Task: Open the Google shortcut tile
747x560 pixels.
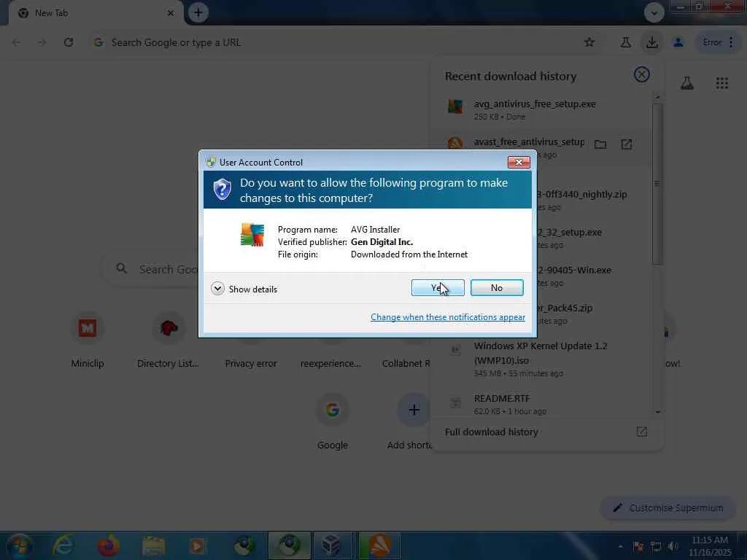Action: point(333,421)
